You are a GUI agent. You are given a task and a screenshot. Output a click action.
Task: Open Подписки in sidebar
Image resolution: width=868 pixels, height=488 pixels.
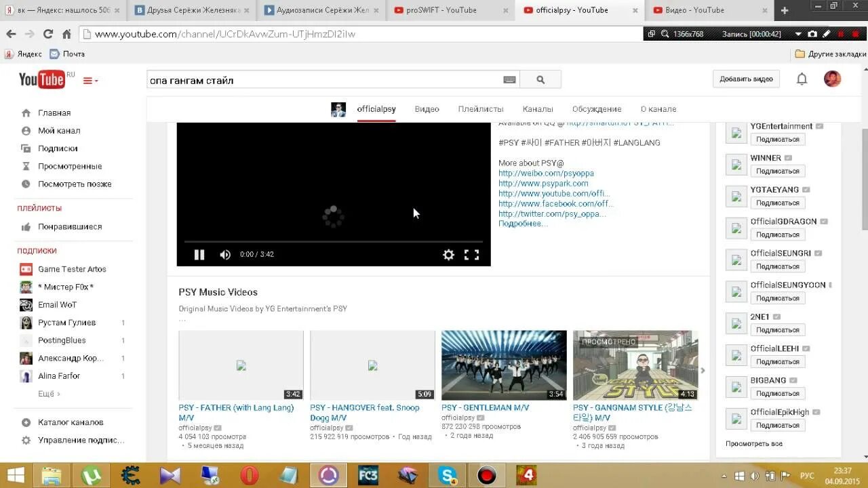58,148
